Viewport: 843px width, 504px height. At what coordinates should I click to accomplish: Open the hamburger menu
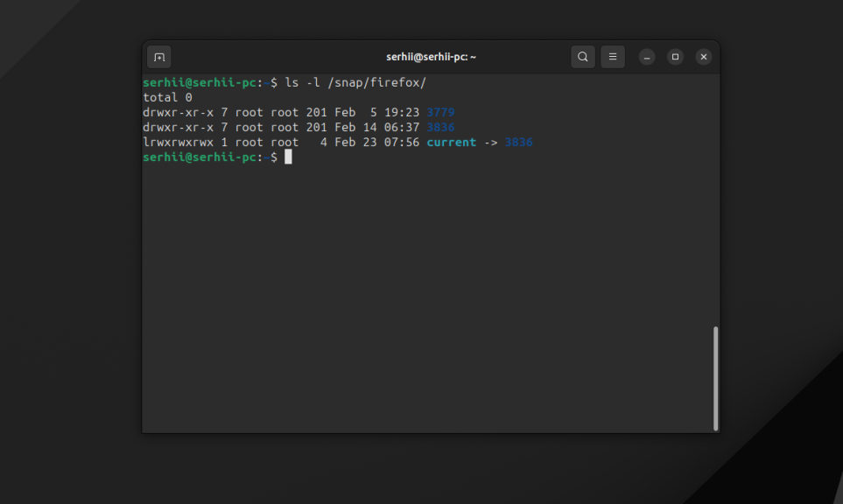[x=613, y=57]
